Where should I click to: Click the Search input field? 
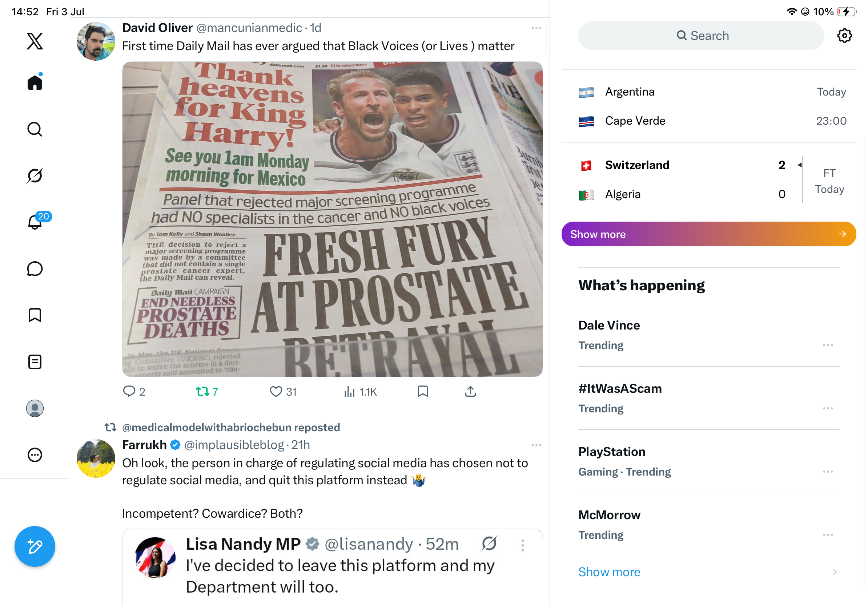(x=701, y=36)
